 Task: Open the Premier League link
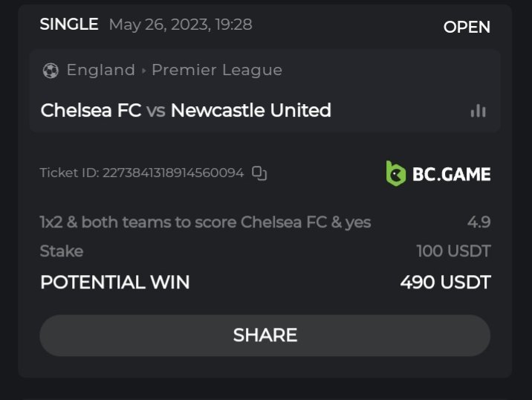pos(217,71)
